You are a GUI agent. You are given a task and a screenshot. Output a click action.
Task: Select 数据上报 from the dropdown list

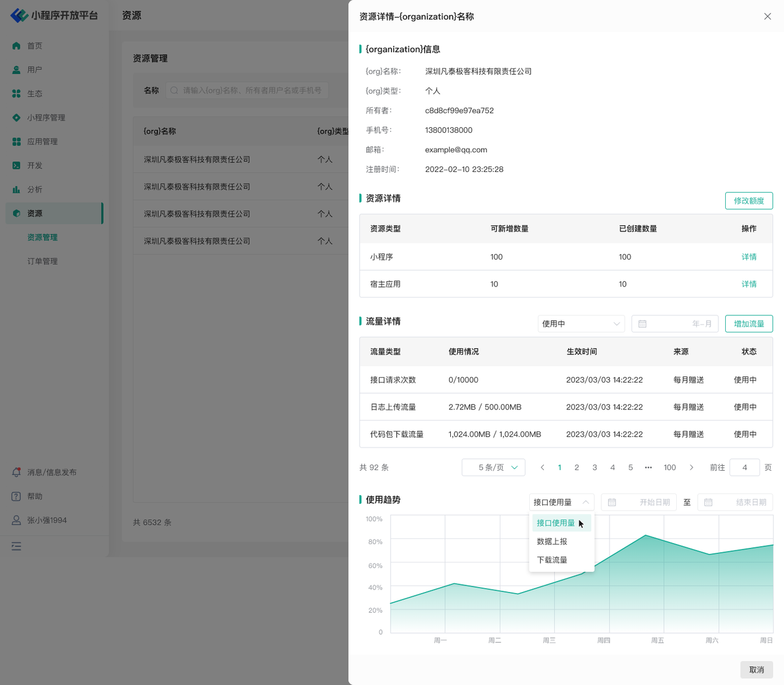(552, 542)
